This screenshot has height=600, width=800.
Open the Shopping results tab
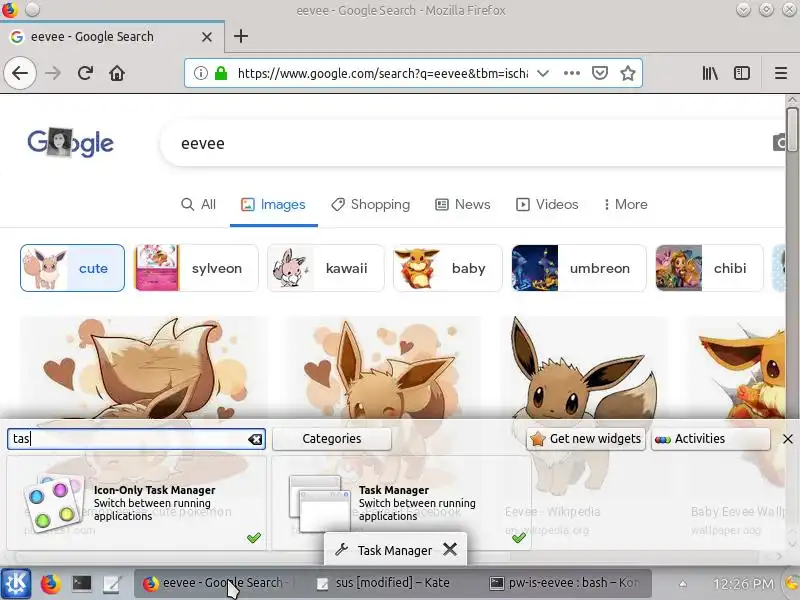(x=370, y=205)
